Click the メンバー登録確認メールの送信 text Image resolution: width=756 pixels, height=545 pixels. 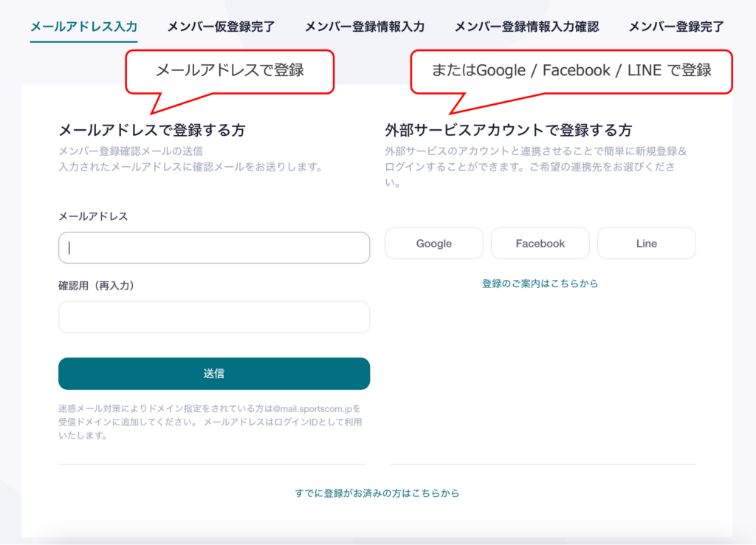[131, 151]
